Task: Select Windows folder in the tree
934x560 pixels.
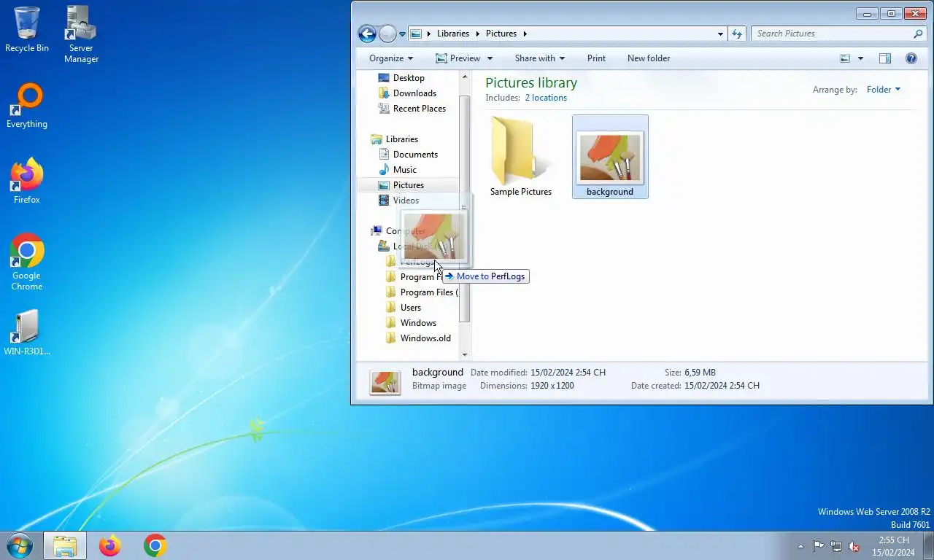Action: tap(418, 323)
